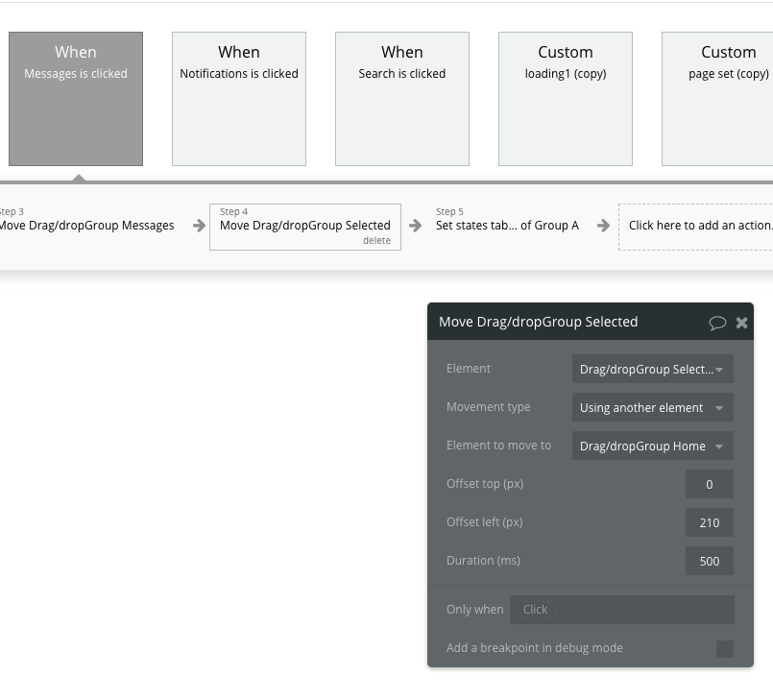Open the Search is clicked event
This screenshot has height=700, width=773.
[x=402, y=99]
